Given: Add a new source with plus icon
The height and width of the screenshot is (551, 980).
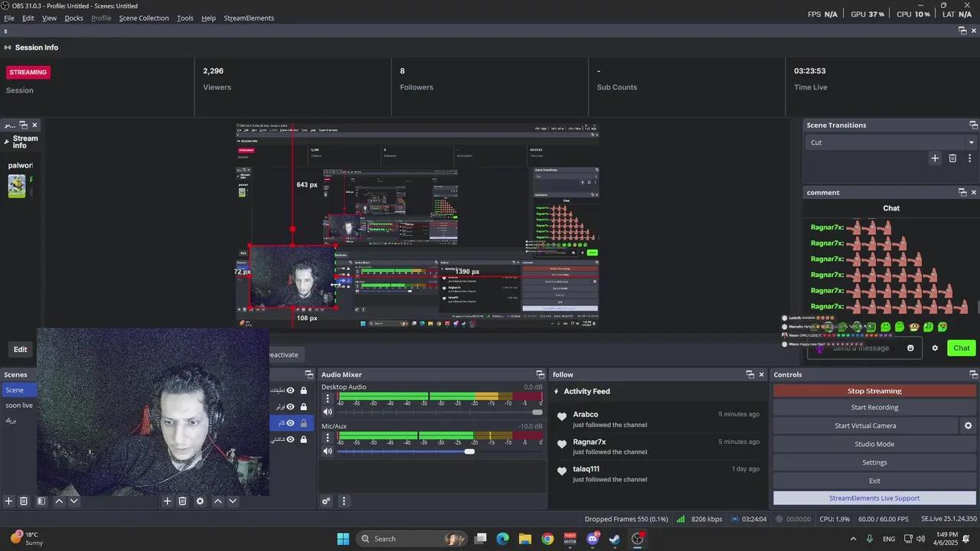Looking at the screenshot, I should click(x=167, y=501).
